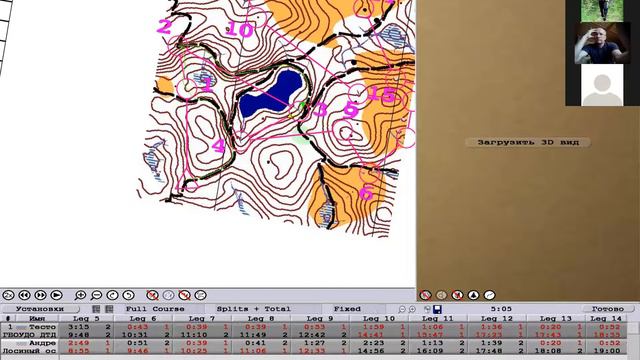Save with the blue floppy disk icon
The height and width of the screenshot is (360, 640).
click(437, 309)
